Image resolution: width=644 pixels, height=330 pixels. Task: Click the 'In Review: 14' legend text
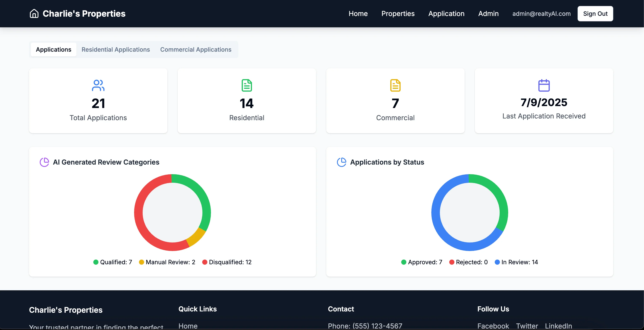click(520, 262)
